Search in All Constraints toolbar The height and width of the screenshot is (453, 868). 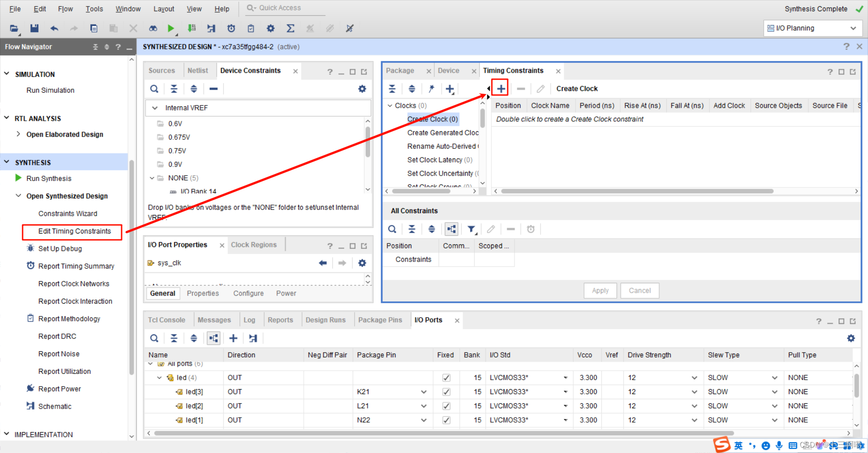point(392,229)
